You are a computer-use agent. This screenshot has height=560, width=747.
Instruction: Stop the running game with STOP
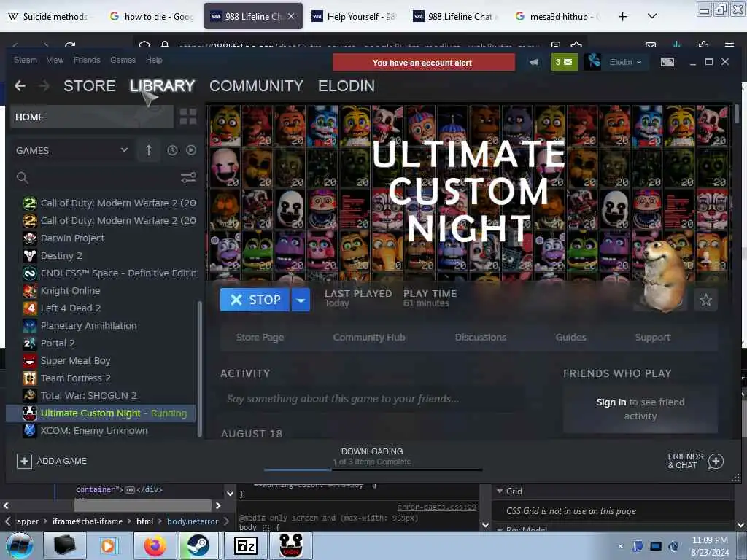255,300
